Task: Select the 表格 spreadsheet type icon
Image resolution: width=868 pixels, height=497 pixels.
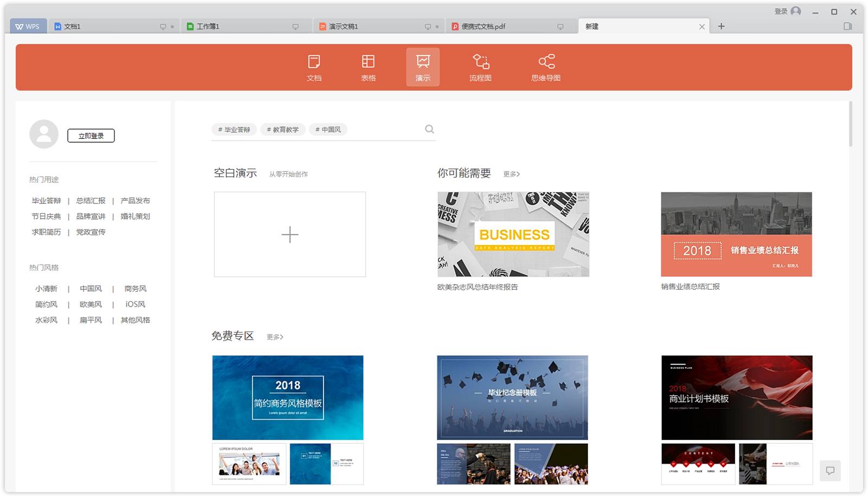Action: [368, 67]
